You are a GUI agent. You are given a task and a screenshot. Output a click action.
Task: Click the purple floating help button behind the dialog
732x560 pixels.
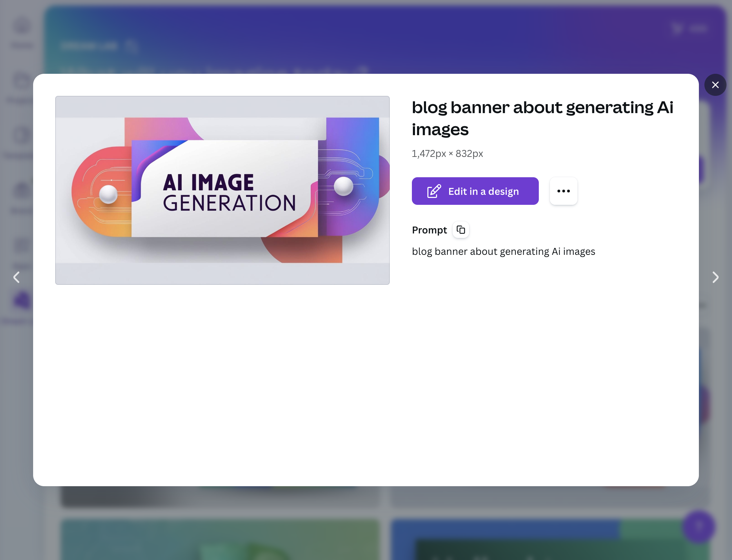coord(699,526)
